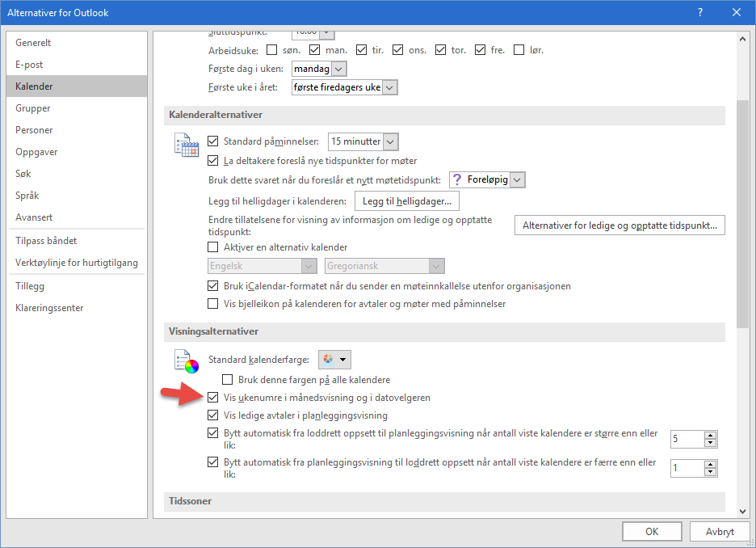756x548 pixels.
Task: Switch to the Grupper category
Action: 77,108
